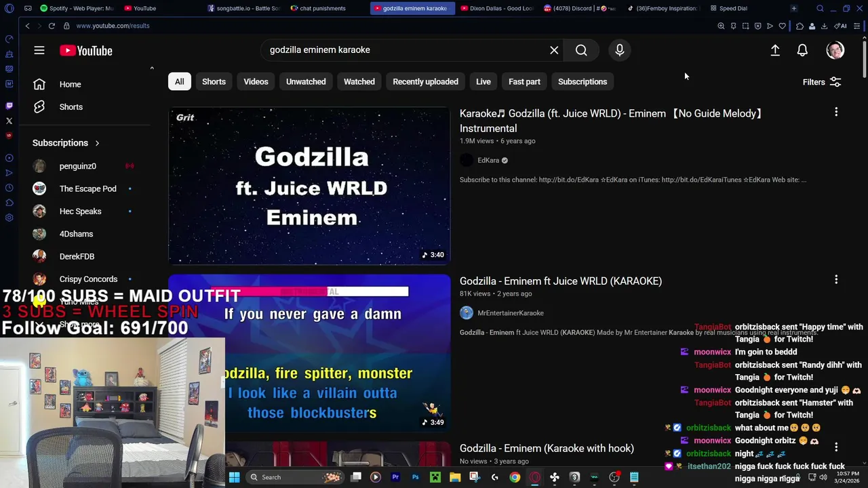Select the Unwatched filter chip
The image size is (868, 488).
click(306, 81)
